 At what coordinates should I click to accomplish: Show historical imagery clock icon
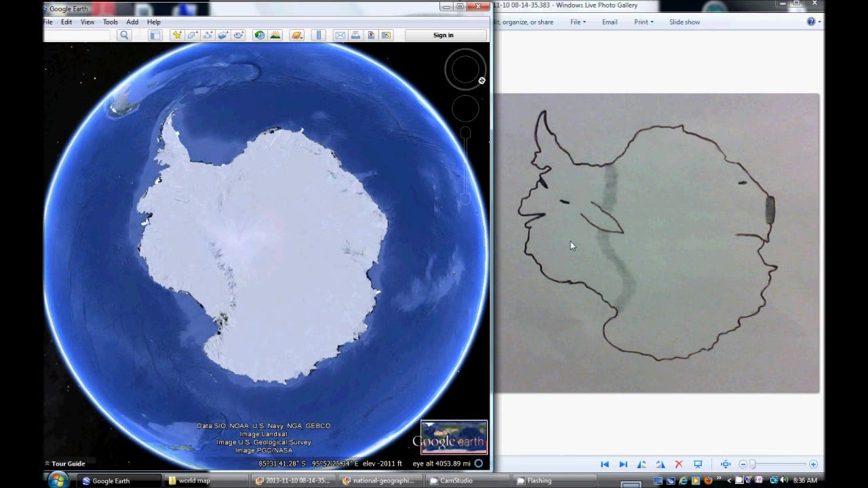coord(260,35)
